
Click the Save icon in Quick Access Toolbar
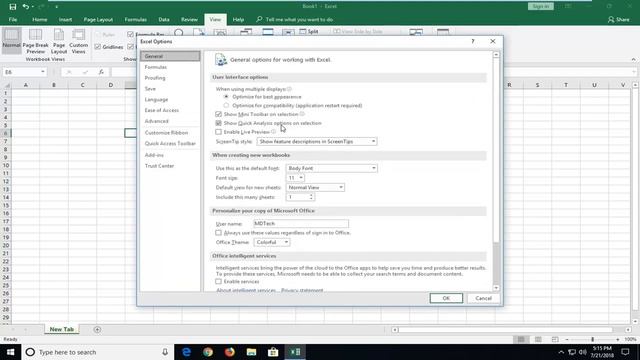[x=13, y=7]
